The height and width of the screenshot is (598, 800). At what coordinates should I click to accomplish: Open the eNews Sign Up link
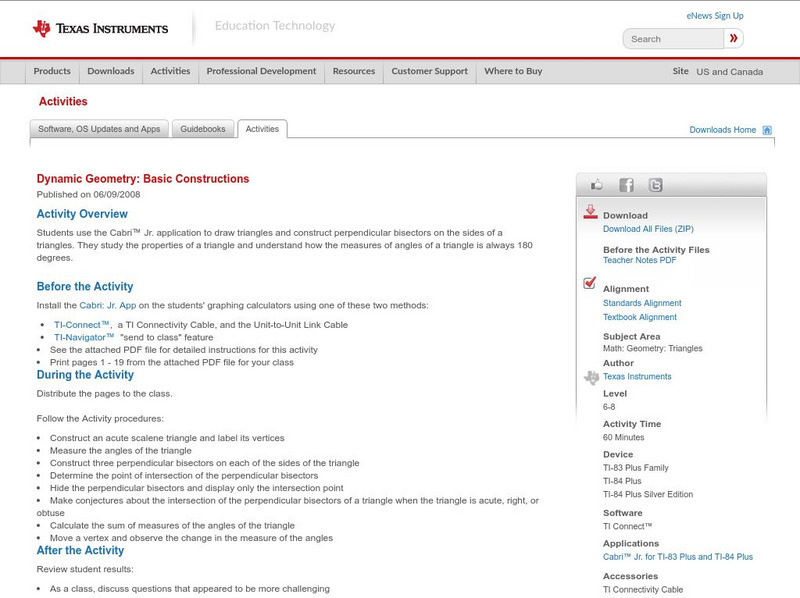click(x=715, y=16)
